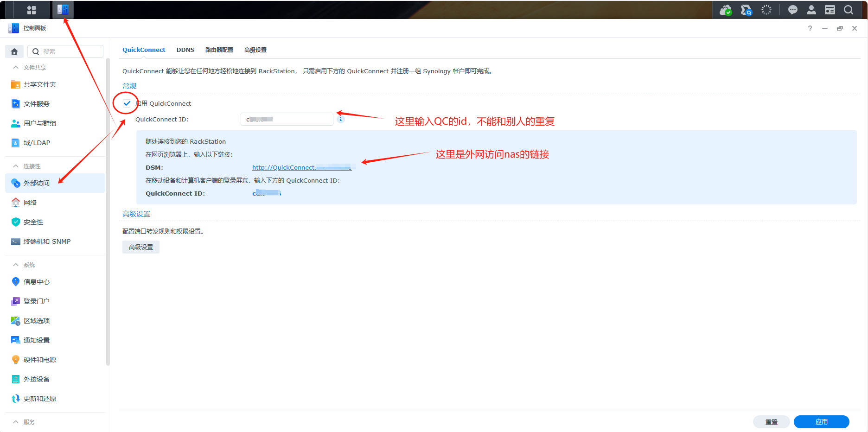Open the user account icon

click(811, 10)
